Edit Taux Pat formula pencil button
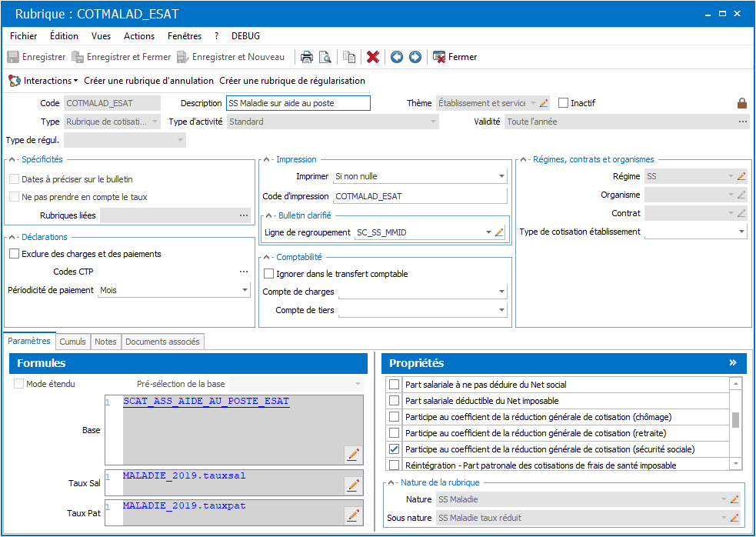The width and height of the screenshot is (756, 537). [354, 515]
